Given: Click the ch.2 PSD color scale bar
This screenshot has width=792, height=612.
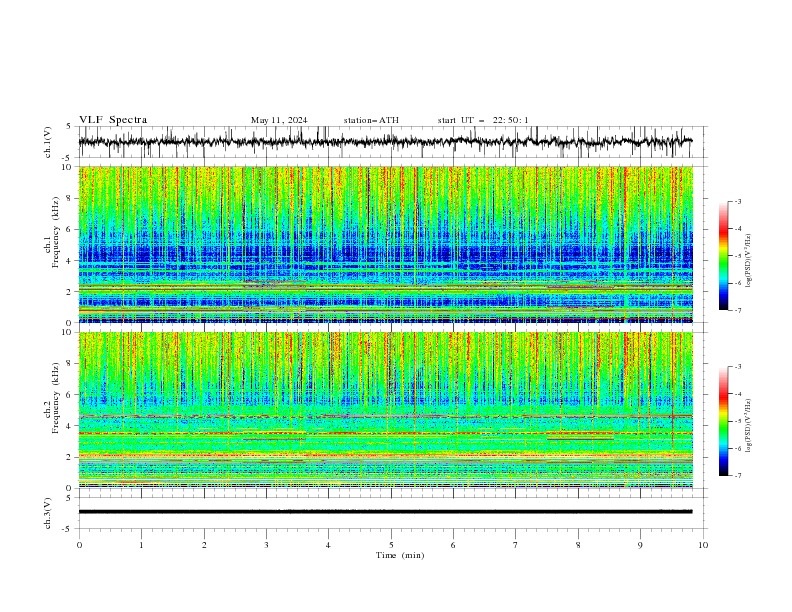Looking at the screenshot, I should pos(723,421).
